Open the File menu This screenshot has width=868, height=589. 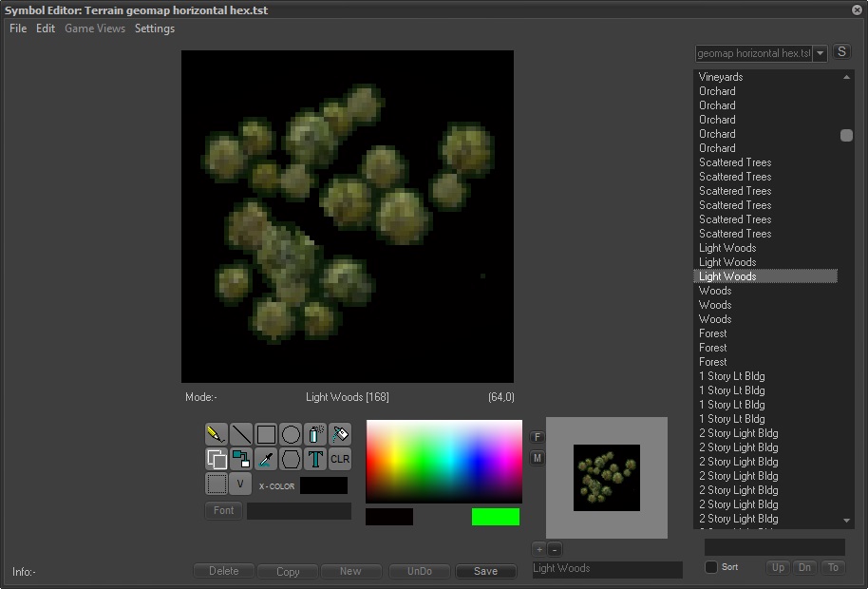(18, 28)
